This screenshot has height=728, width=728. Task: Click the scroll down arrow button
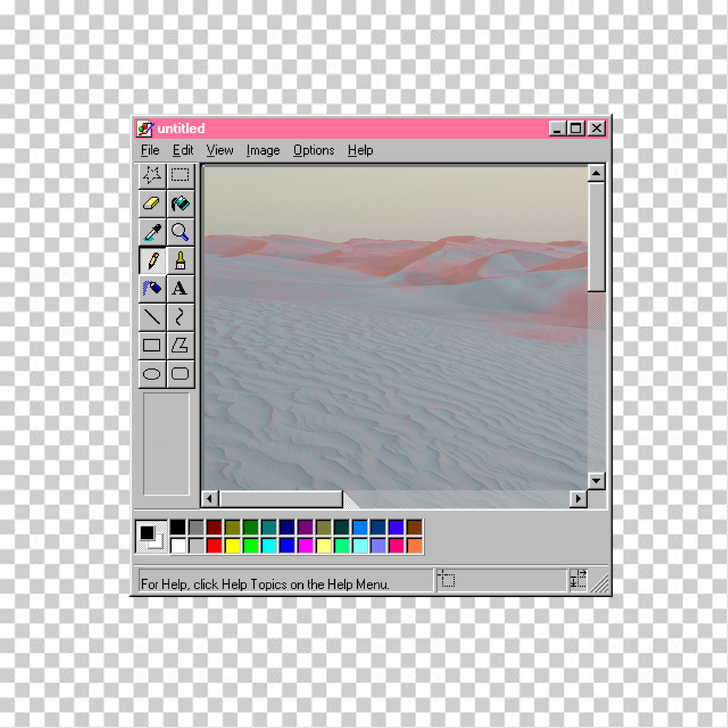point(596,481)
